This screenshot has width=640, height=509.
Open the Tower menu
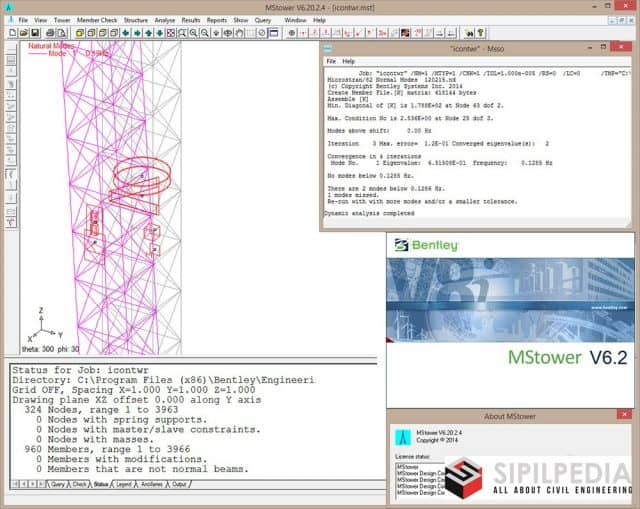[x=62, y=19]
